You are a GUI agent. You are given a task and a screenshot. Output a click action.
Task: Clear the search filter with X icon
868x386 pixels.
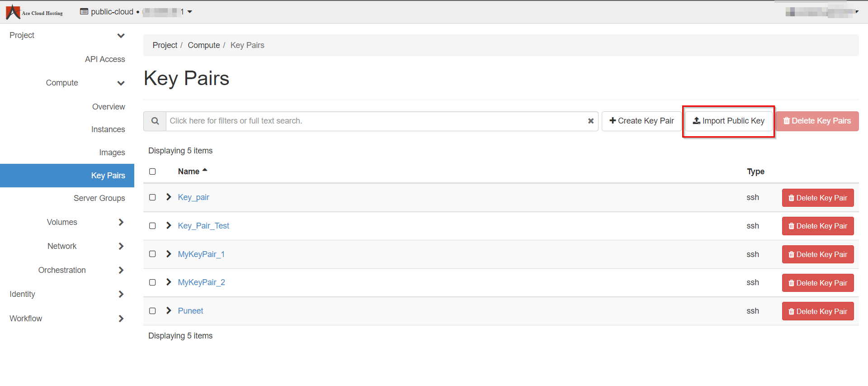pos(590,121)
